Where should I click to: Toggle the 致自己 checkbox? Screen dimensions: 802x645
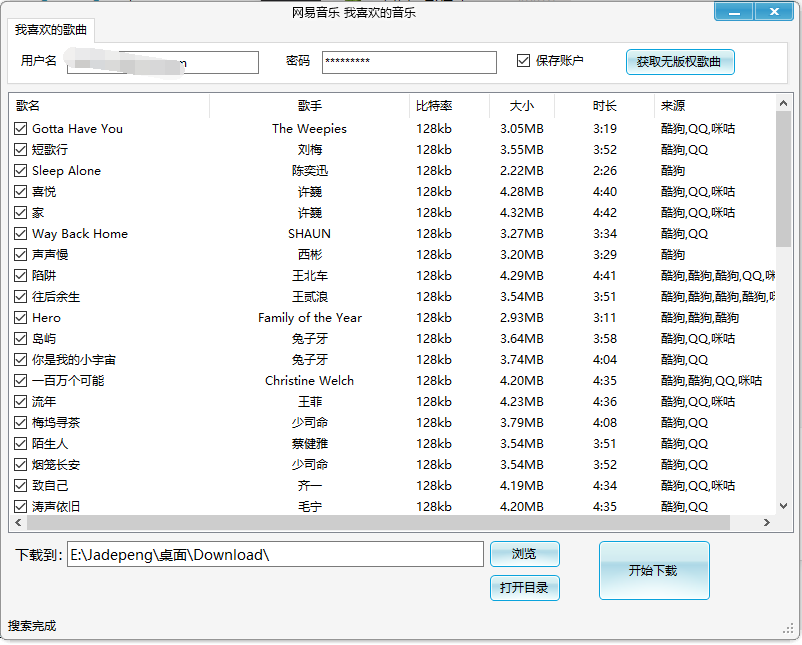(20, 485)
